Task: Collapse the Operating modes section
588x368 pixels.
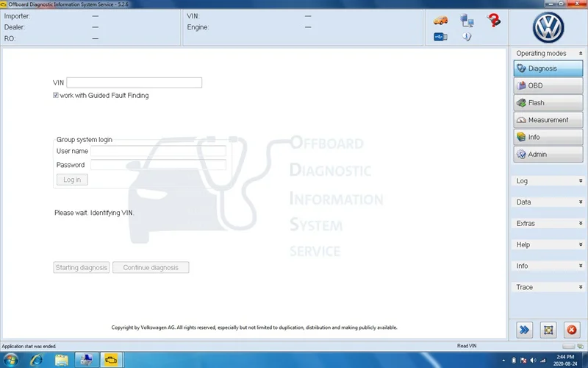Action: pos(581,53)
